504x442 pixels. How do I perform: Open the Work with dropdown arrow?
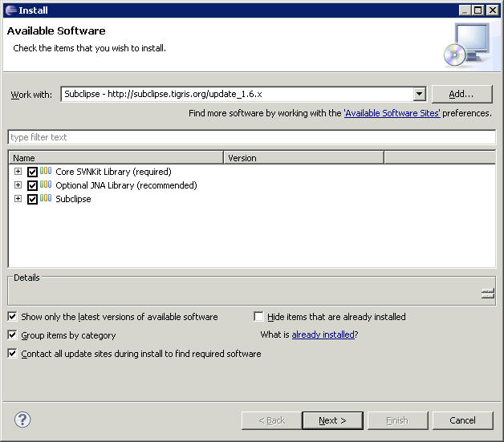pos(419,94)
